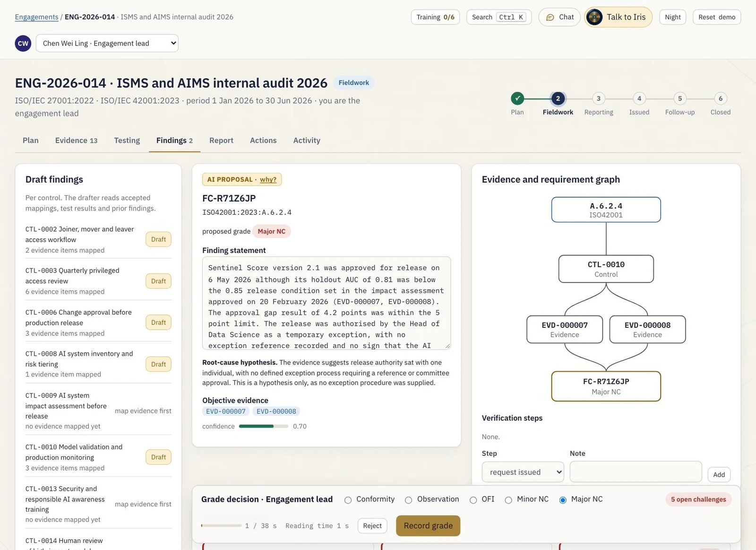This screenshot has width=756, height=550.
Task: Click the Reset demo button
Action: (717, 17)
